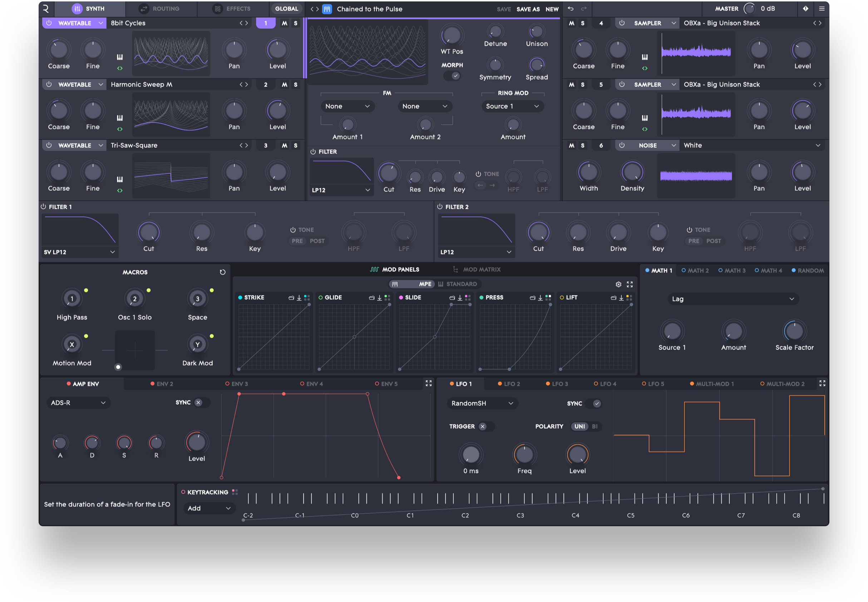Reset macros with the circular arrow icon
Screen dimensions: 868x602
pos(223,272)
